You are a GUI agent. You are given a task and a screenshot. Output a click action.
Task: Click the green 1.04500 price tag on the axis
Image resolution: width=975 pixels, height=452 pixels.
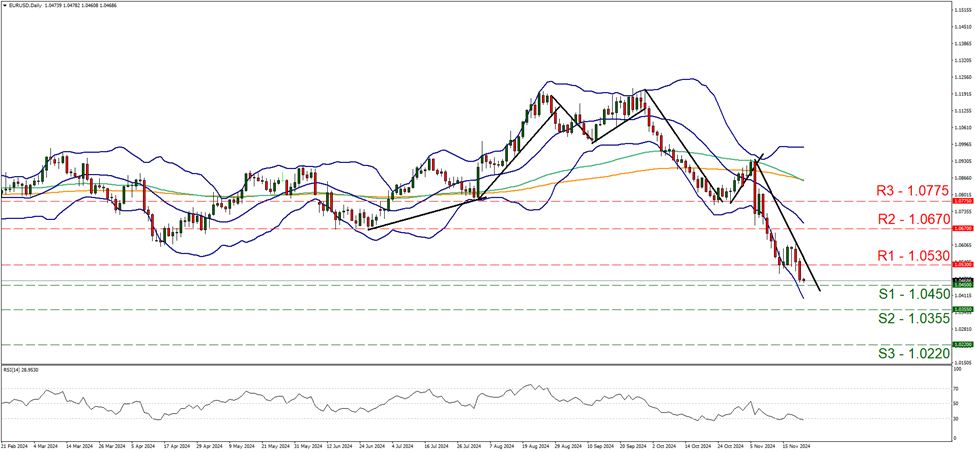coord(961,285)
